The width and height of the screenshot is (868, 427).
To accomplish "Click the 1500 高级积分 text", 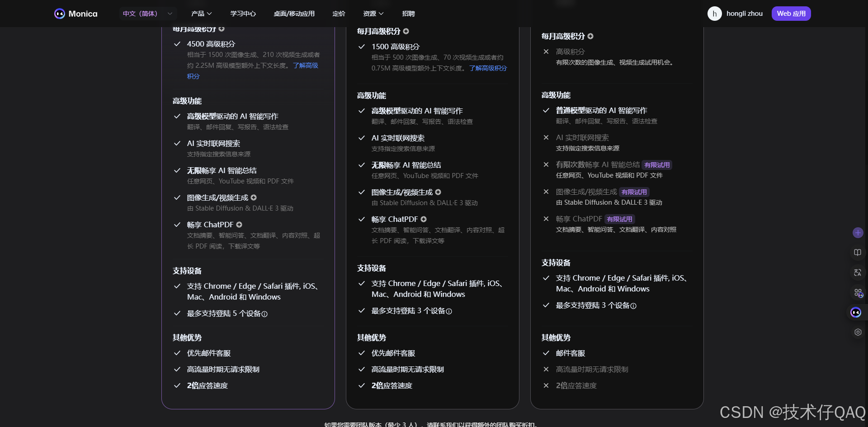I will pos(396,47).
